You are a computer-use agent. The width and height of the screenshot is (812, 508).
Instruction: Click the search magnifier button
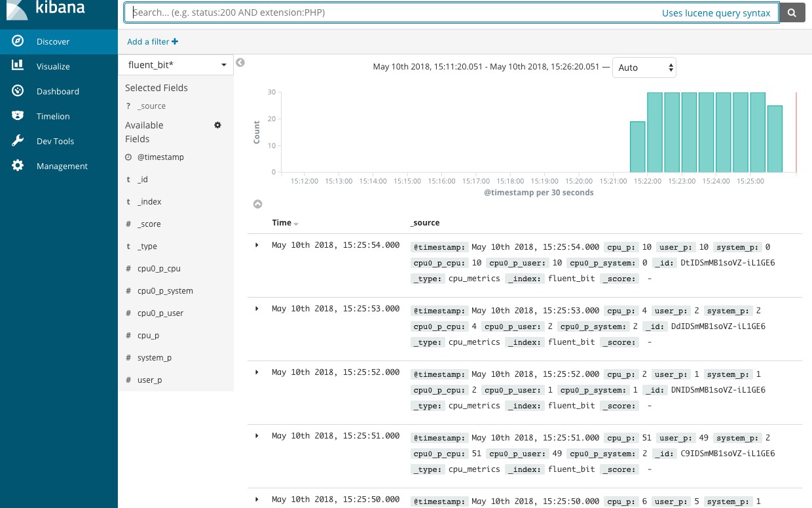point(792,12)
